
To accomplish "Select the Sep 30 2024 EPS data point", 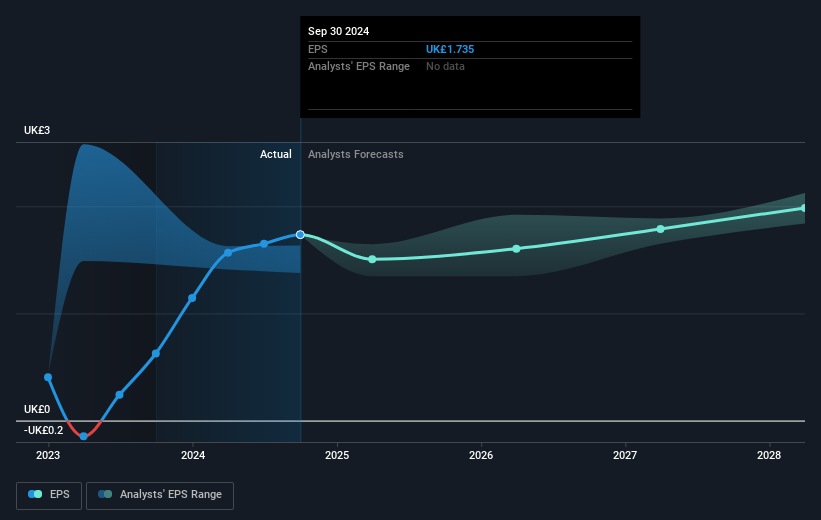I will pyautogui.click(x=300, y=235).
